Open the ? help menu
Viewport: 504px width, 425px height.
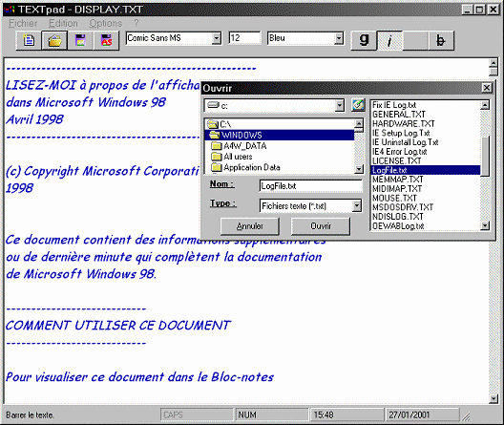(136, 23)
